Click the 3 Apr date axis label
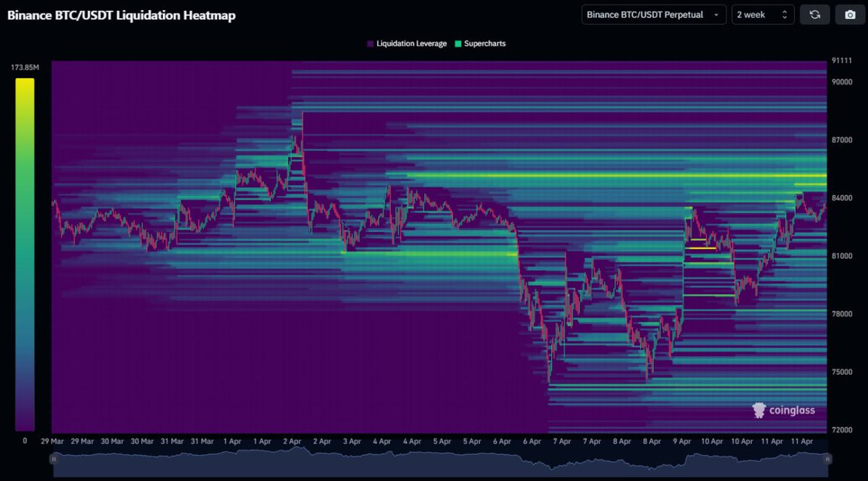This screenshot has height=481, width=868. (351, 440)
